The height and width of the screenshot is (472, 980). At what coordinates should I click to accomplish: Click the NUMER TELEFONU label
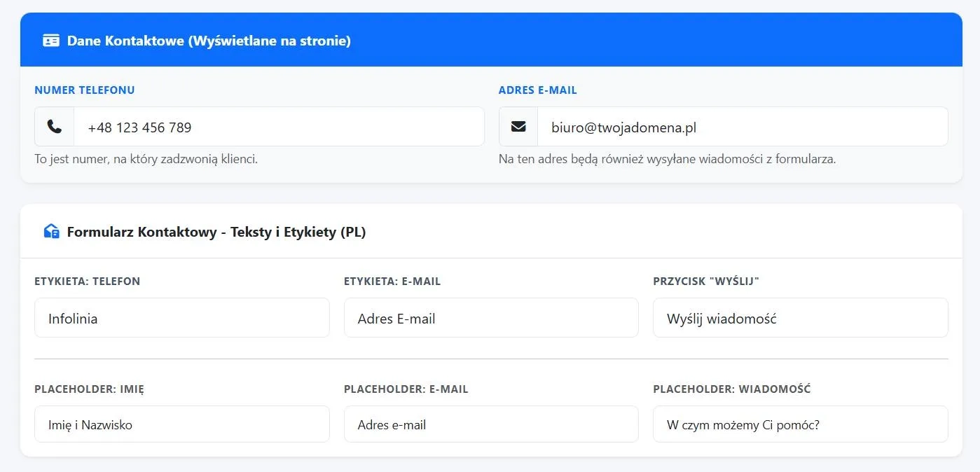[85, 90]
